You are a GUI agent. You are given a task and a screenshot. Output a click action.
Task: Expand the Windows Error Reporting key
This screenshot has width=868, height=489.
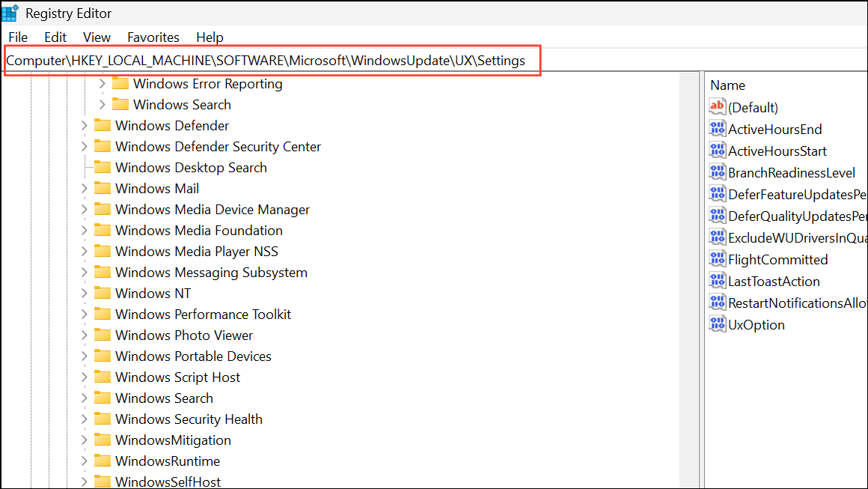click(x=102, y=84)
